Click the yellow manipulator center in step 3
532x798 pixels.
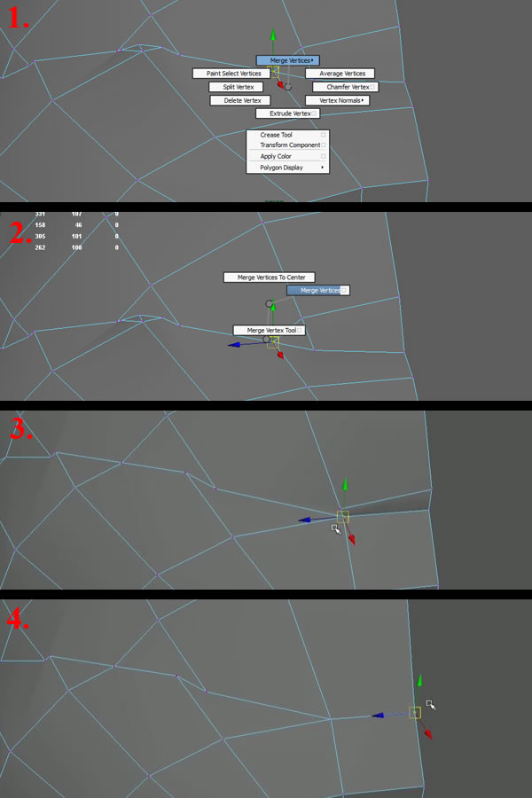tap(343, 516)
